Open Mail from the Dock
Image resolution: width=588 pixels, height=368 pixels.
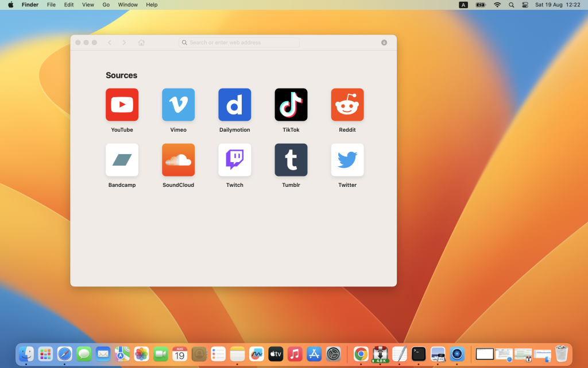click(103, 354)
